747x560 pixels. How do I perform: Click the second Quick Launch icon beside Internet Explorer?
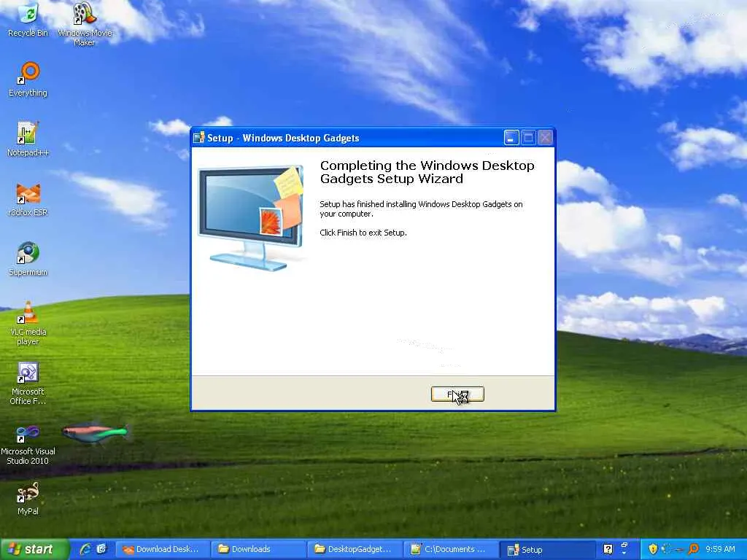102,550
